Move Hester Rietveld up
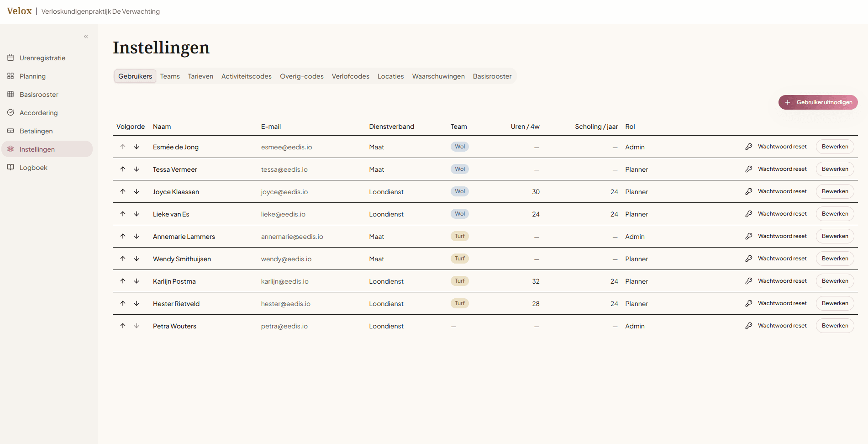 point(123,303)
